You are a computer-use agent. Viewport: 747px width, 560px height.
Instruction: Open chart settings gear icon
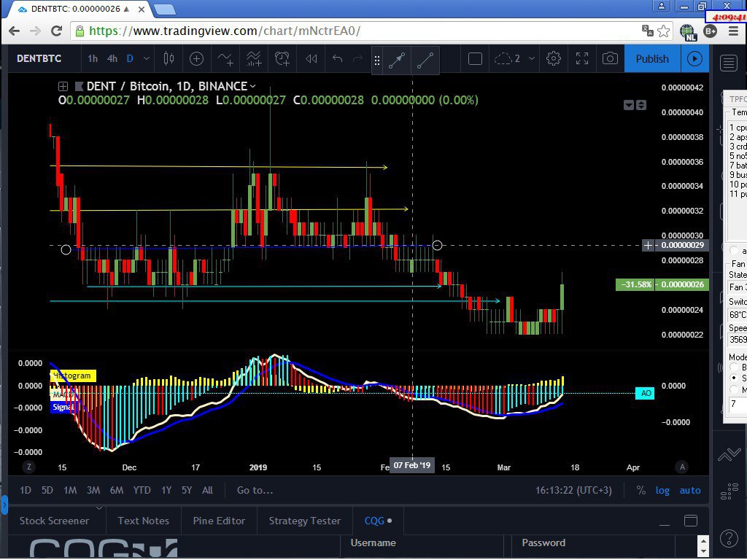[553, 58]
